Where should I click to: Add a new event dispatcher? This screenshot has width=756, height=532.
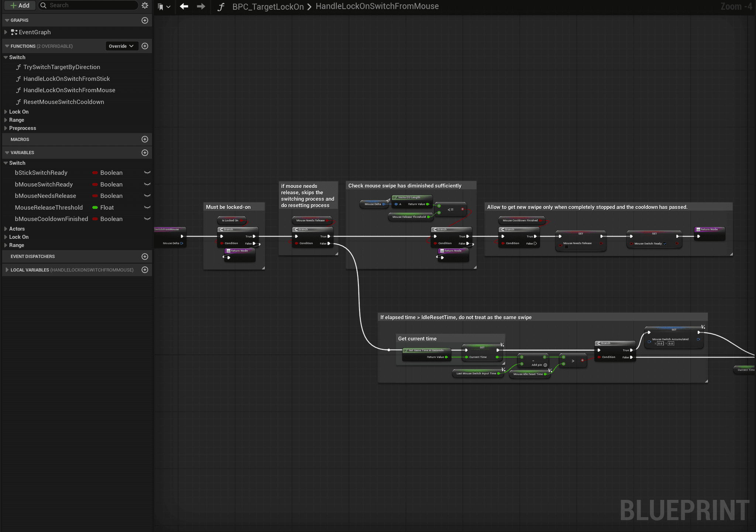click(x=145, y=256)
